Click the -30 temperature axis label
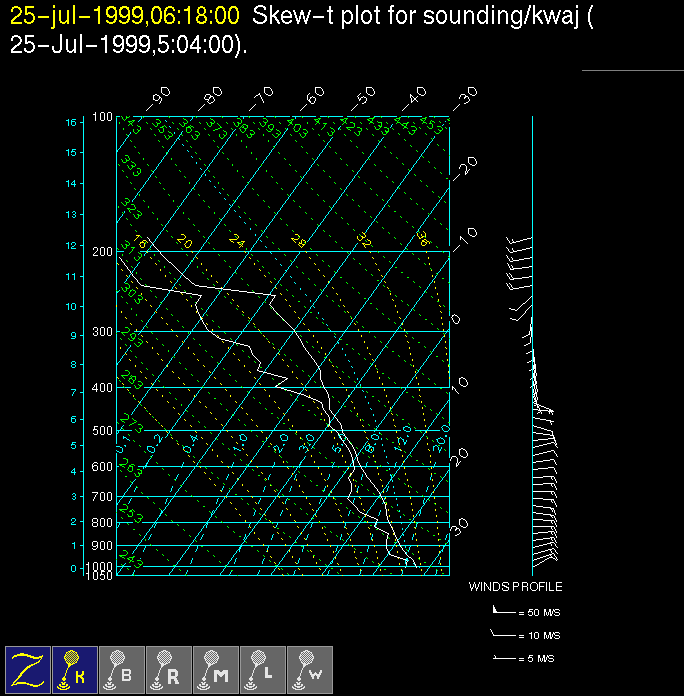 (x=465, y=96)
